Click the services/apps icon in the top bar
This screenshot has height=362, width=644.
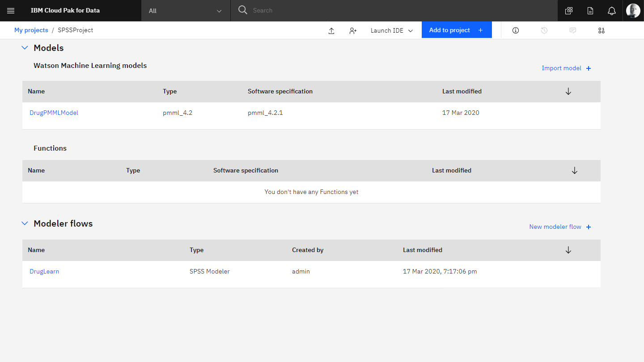(568, 10)
